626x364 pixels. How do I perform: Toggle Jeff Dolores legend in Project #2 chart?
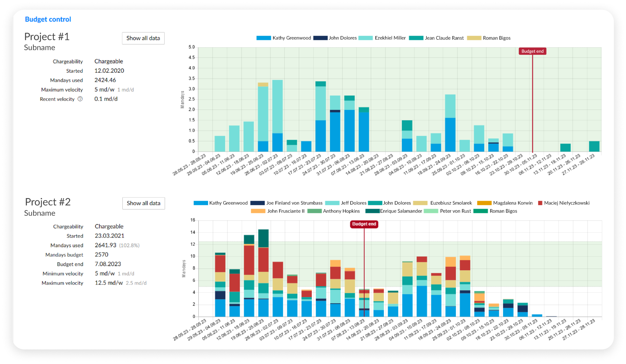pos(353,203)
